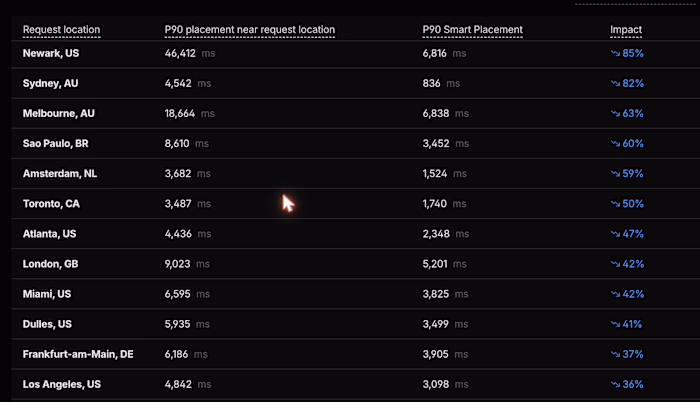
Task: Select the Sydney, AU location
Action: tap(50, 84)
